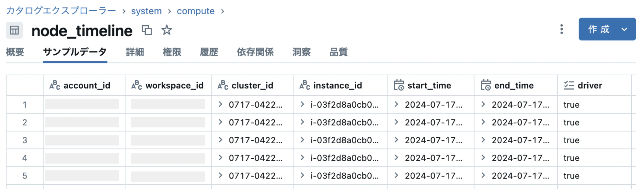Select row number 2
This screenshot has width=644, height=194.
[25, 122]
